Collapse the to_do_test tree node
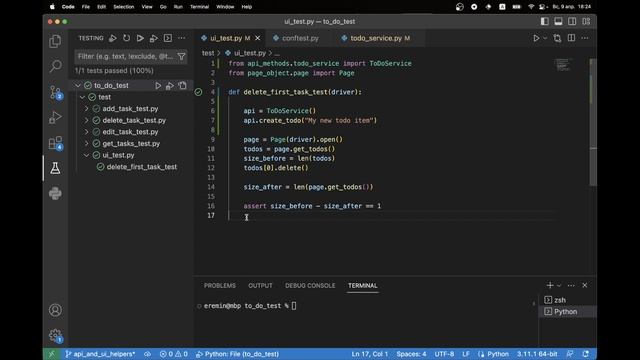Image resolution: width=640 pixels, height=360 pixels. (x=78, y=86)
